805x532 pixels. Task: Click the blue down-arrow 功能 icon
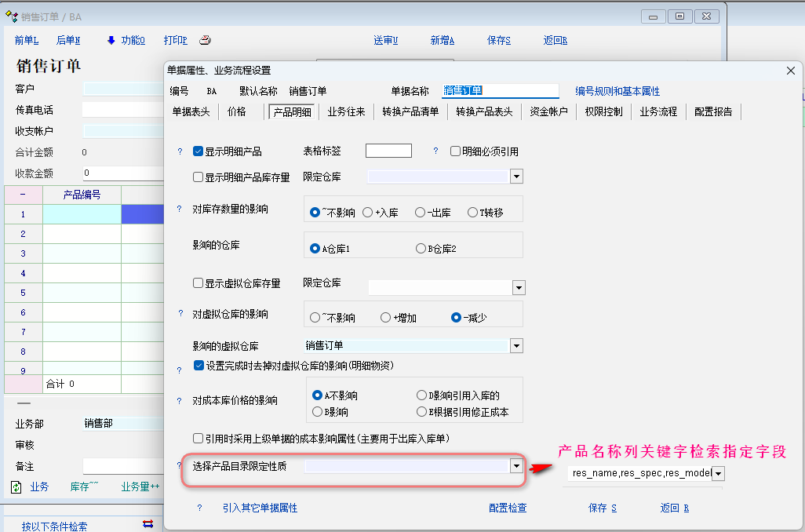[111, 40]
